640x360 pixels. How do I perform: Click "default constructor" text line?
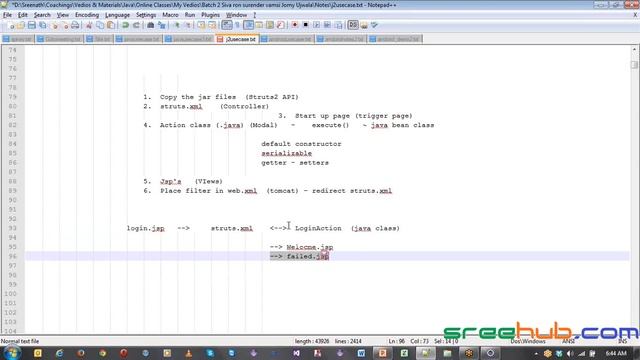tap(301, 144)
